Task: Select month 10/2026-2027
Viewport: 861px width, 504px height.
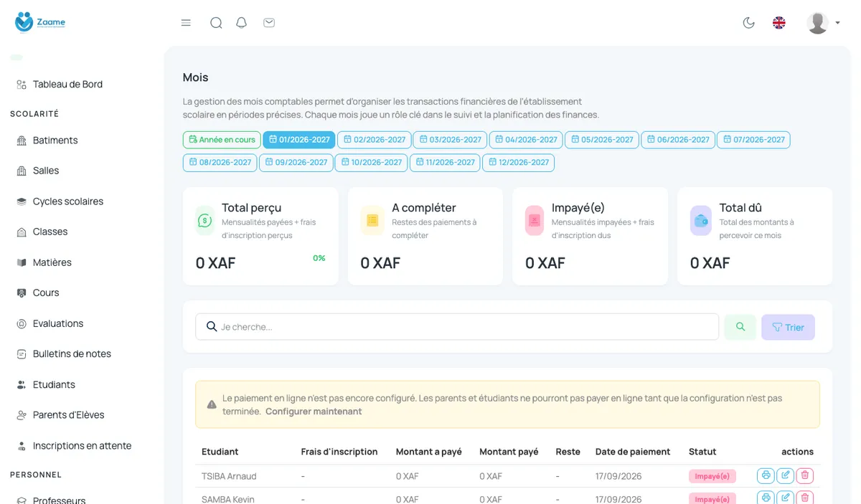Action: [x=372, y=163]
